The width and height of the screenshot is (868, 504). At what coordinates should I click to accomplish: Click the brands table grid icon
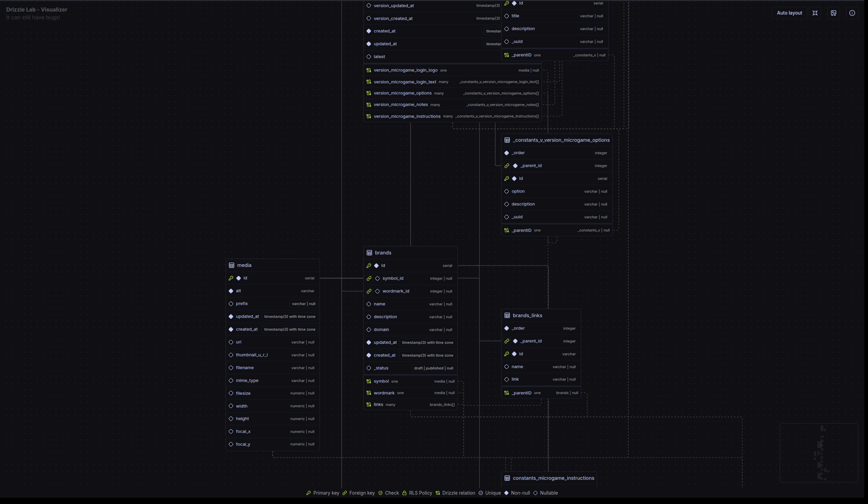(x=369, y=253)
